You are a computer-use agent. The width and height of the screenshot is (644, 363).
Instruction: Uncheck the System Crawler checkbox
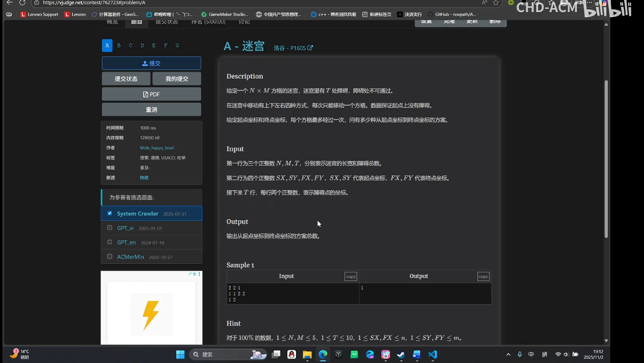[x=110, y=214]
